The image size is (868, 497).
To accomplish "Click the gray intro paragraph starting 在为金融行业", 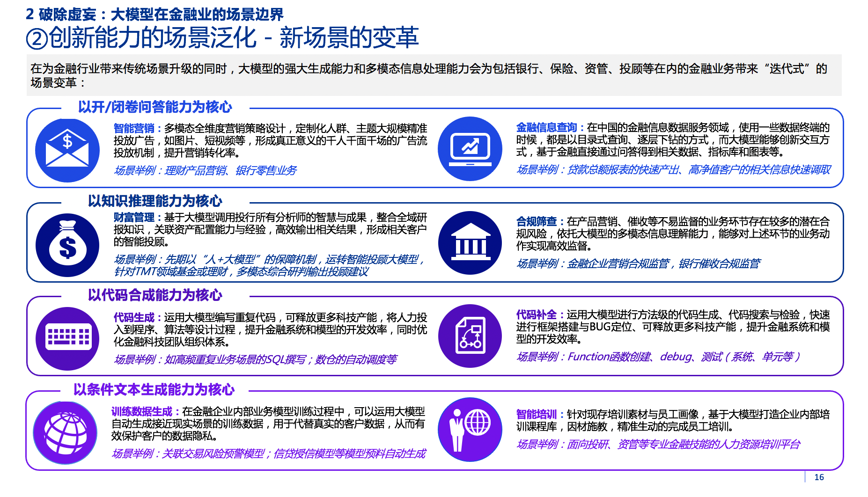I will (434, 75).
